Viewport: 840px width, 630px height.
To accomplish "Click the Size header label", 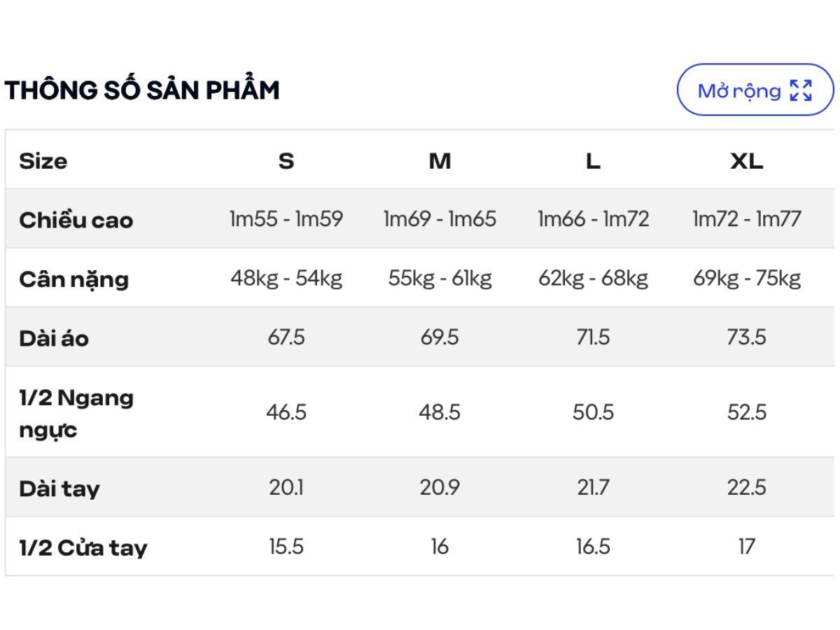I will pyautogui.click(x=43, y=161).
